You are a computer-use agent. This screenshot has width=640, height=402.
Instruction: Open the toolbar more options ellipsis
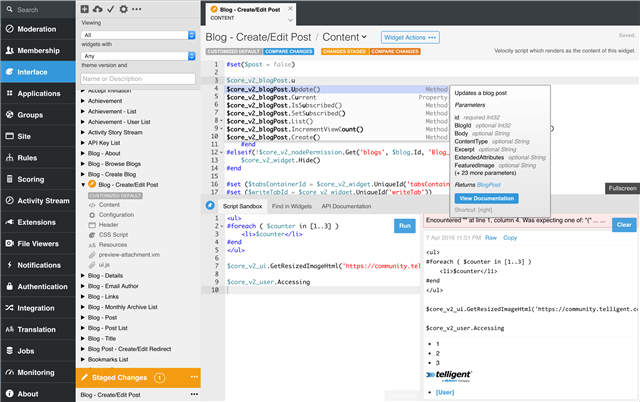click(137, 9)
